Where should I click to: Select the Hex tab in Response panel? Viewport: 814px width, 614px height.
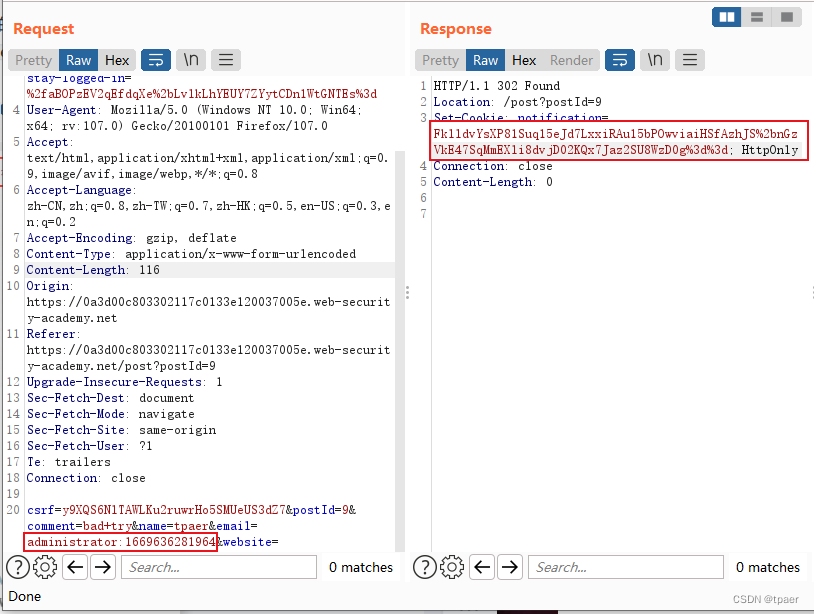(524, 60)
